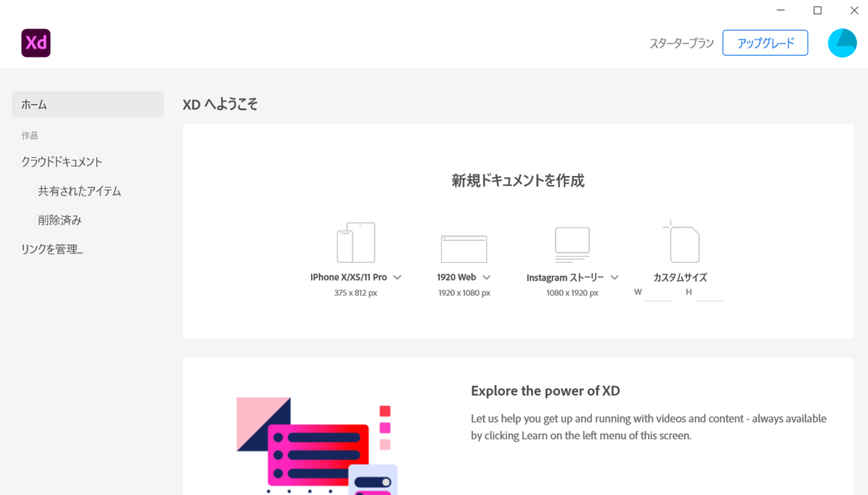The width and height of the screenshot is (868, 495).
Task: Expand the Instagram ストーリー dropdown arrow
Action: (614, 277)
